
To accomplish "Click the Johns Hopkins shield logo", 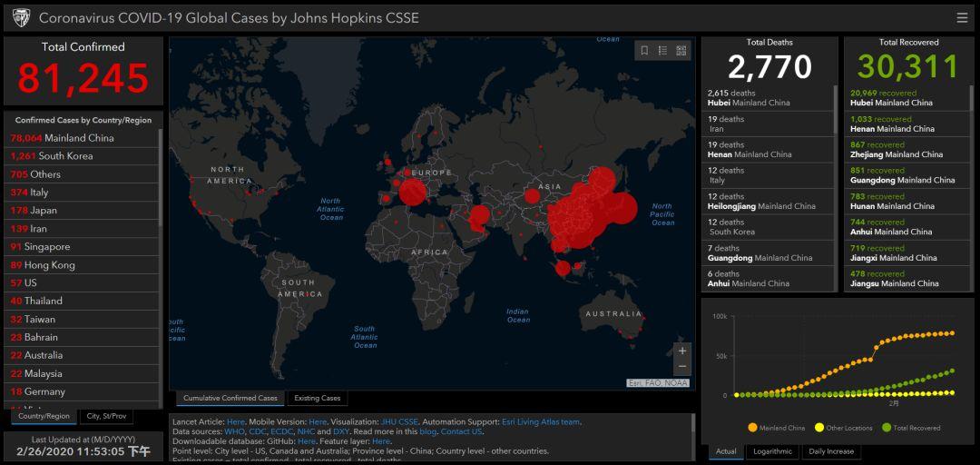I will (21, 17).
